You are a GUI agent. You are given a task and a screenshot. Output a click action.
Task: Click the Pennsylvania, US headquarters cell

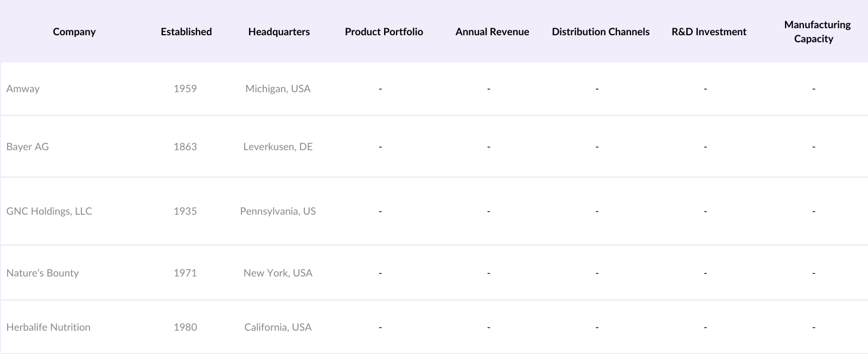pyautogui.click(x=278, y=211)
